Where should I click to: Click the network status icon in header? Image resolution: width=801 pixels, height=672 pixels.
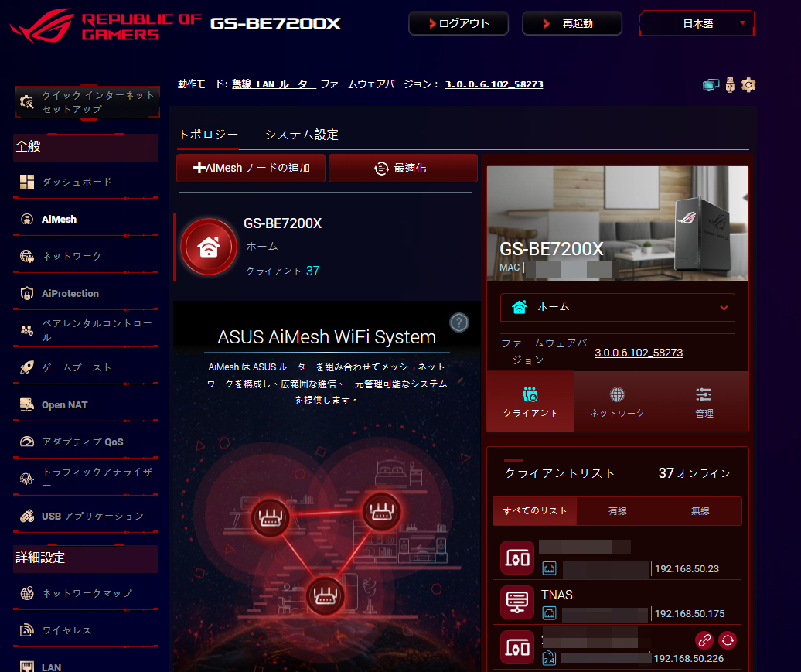point(711,85)
